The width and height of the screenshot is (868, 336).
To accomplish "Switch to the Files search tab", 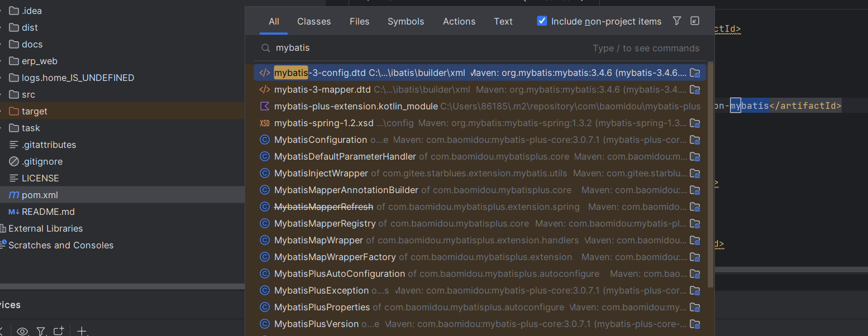I will 360,21.
